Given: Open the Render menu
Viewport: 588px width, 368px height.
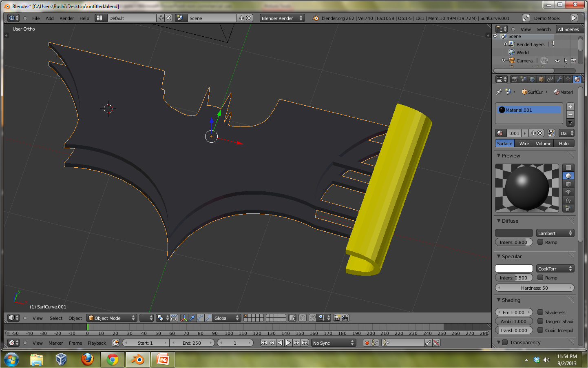Looking at the screenshot, I should pyautogui.click(x=66, y=18).
